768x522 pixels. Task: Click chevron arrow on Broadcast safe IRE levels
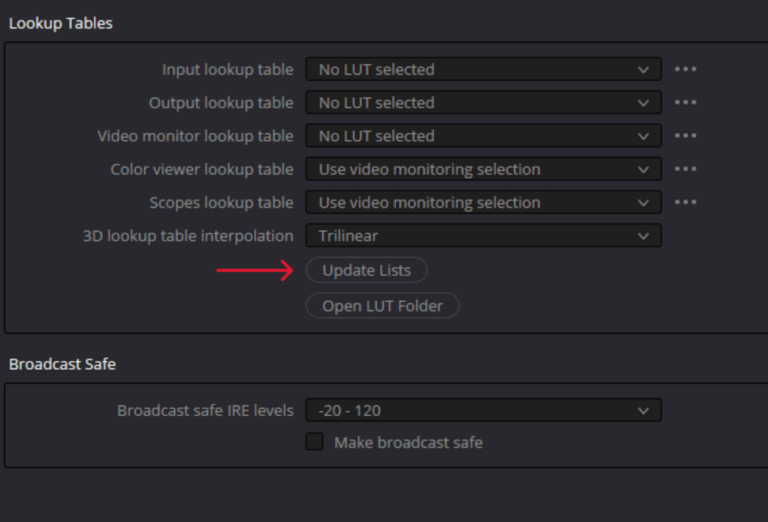click(644, 411)
